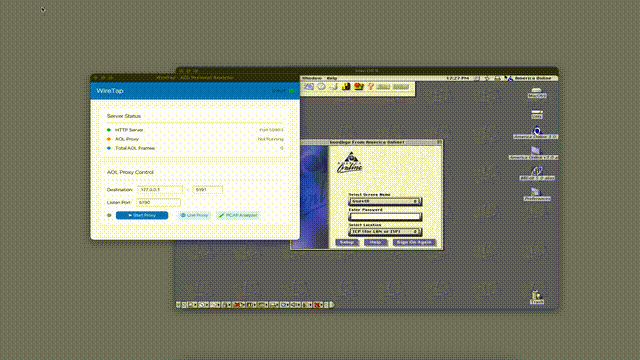Click the Setup button in AOL dialog
This screenshot has width=640, height=360.
click(347, 242)
